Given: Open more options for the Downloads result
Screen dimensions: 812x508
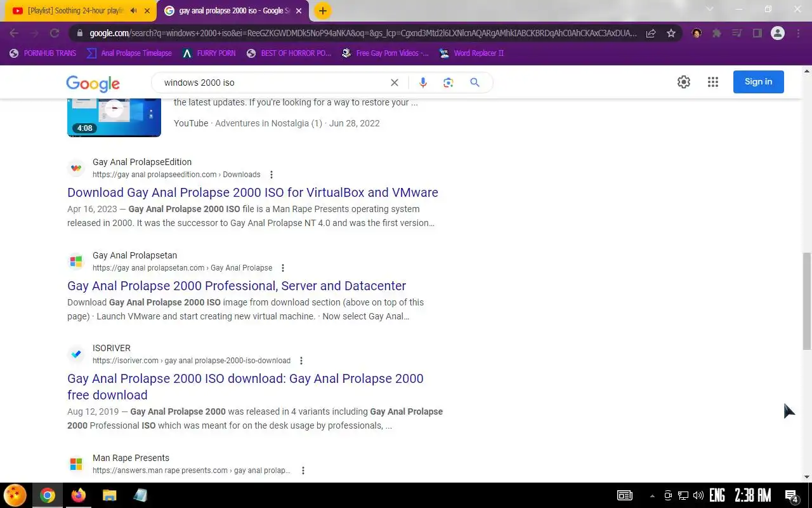Looking at the screenshot, I should coord(272,175).
